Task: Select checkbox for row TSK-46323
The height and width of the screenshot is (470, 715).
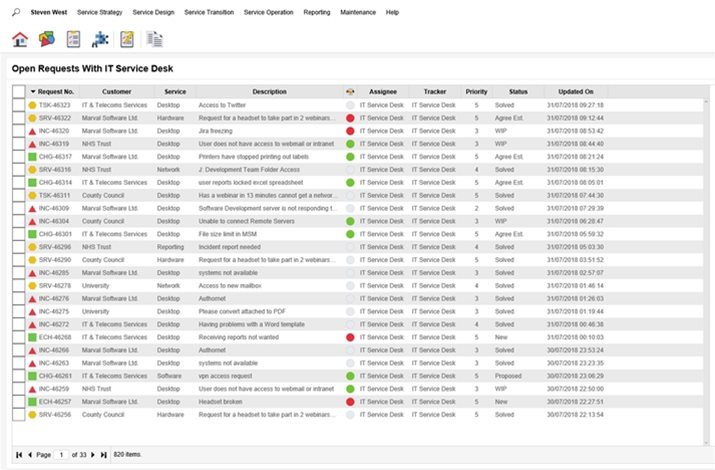Action: [18, 105]
